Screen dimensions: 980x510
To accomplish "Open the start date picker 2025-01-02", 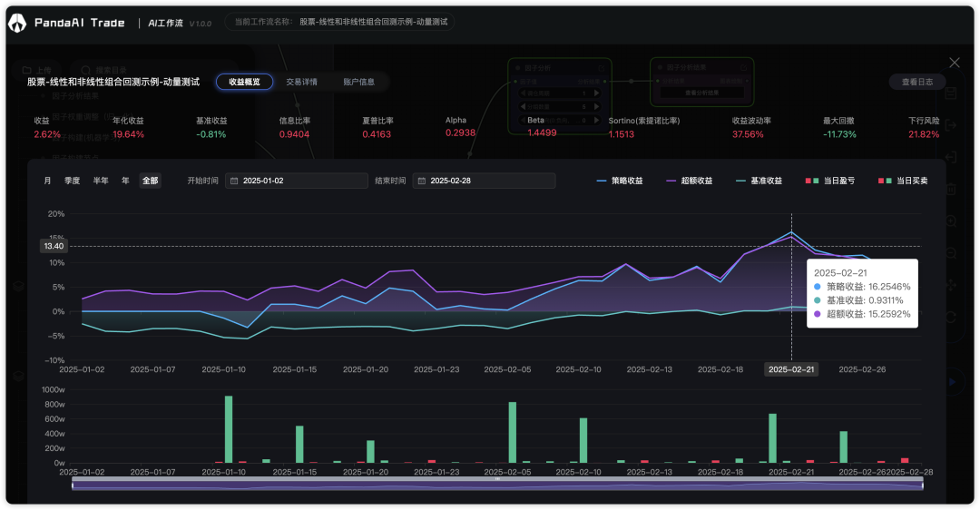I will [301, 181].
